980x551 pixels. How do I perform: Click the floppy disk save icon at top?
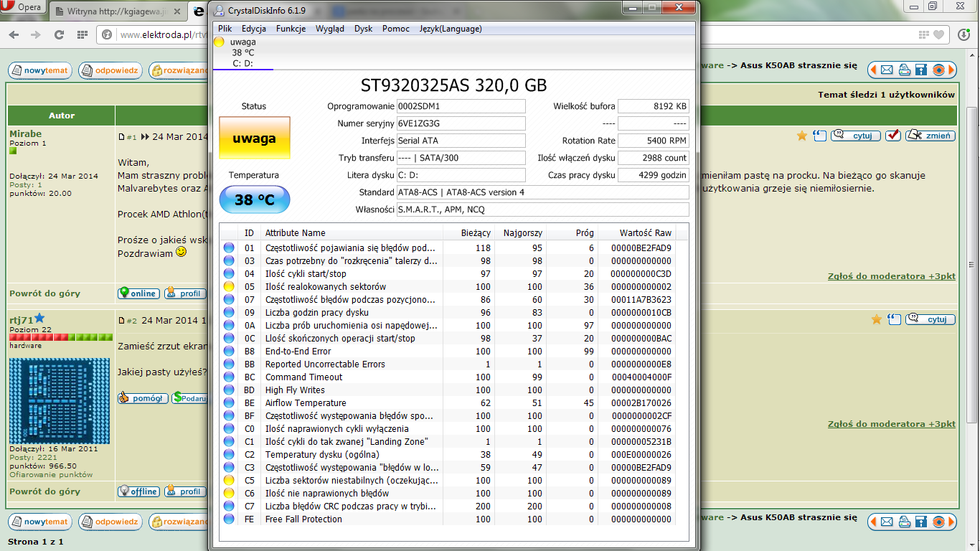tap(920, 70)
